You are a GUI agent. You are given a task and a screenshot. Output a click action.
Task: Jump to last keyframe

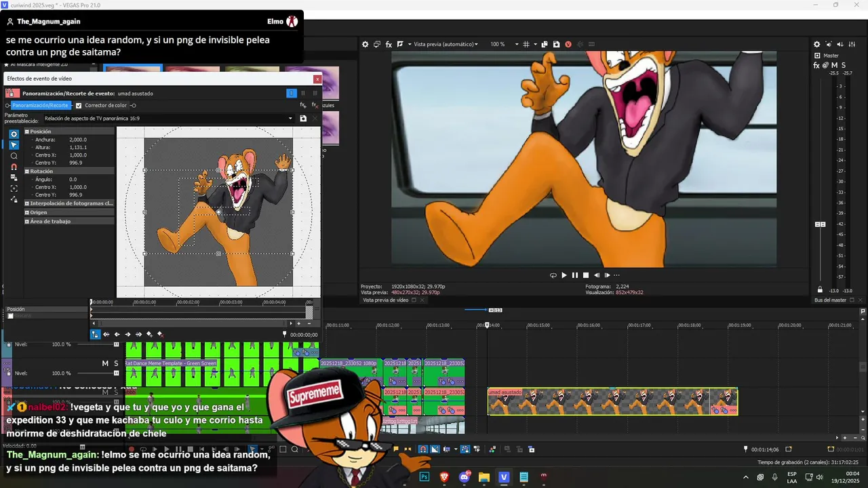[x=139, y=334]
